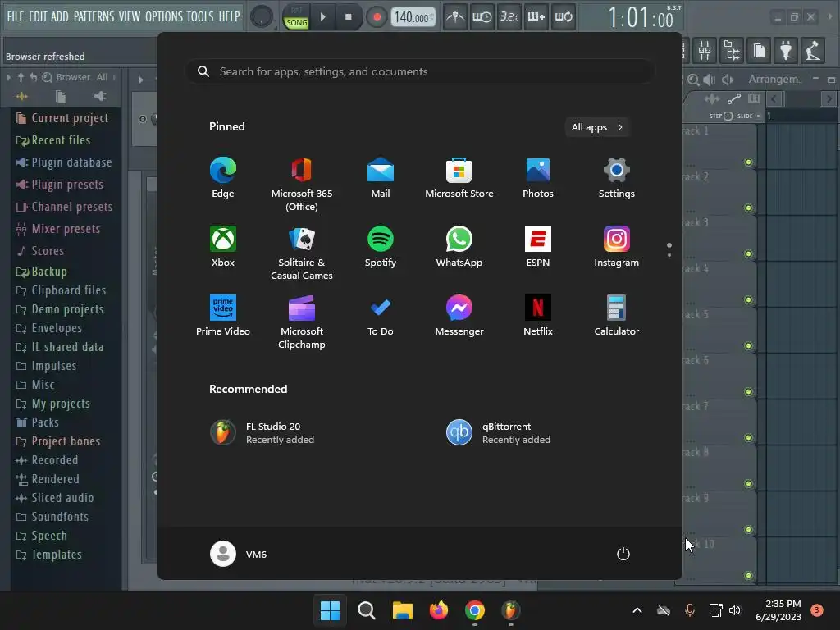Launch Microsoft Clipchamp

(x=302, y=322)
